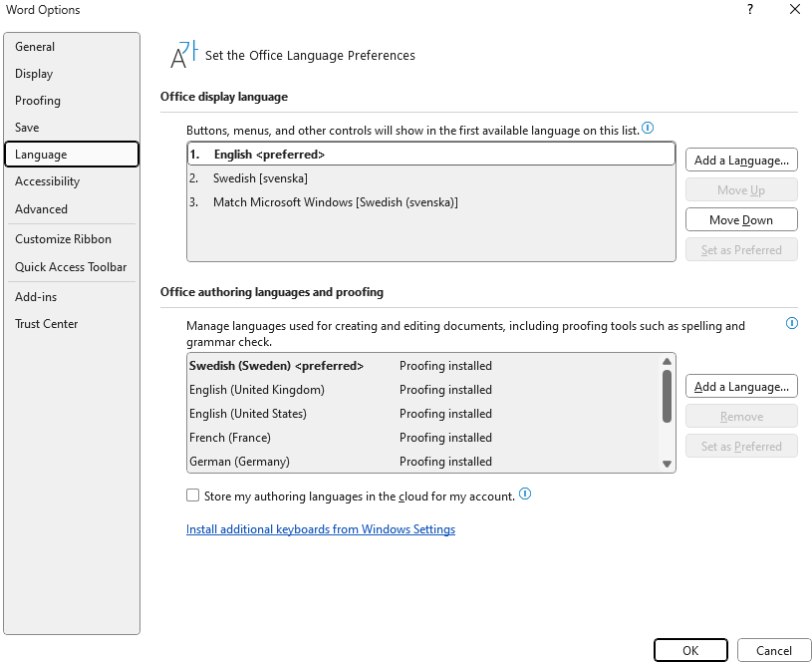The image size is (812, 663).
Task: Click info icon beside cloud authoring languages checkbox
Action: pos(525,494)
